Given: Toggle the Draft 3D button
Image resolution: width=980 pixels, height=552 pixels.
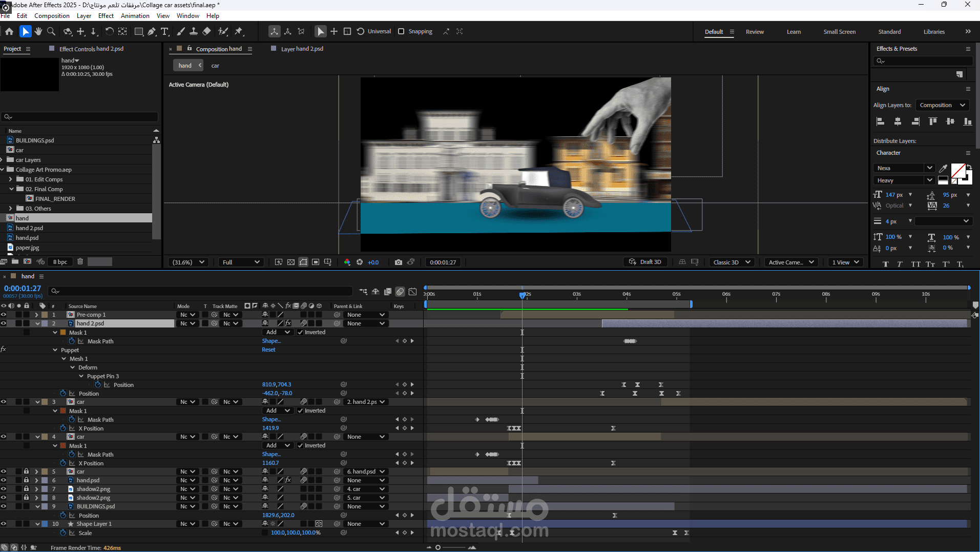Looking at the screenshot, I should [x=645, y=262].
